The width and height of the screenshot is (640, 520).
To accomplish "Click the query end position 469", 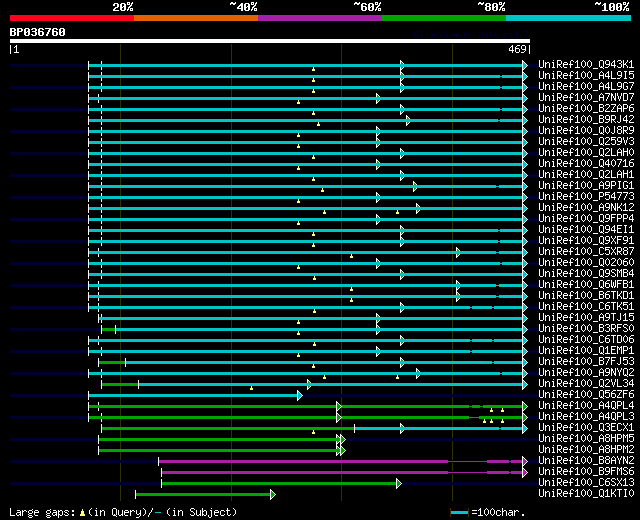I will click(517, 49).
